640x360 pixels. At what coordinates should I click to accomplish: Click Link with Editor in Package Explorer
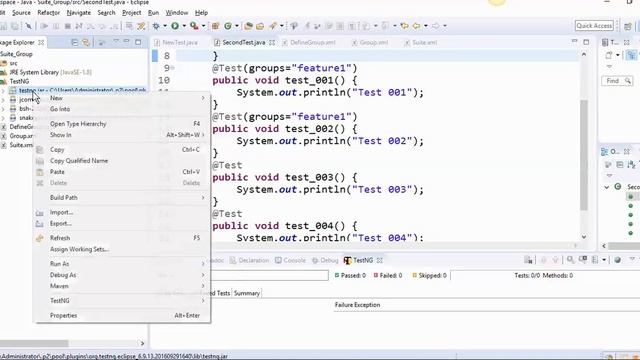click(86, 42)
